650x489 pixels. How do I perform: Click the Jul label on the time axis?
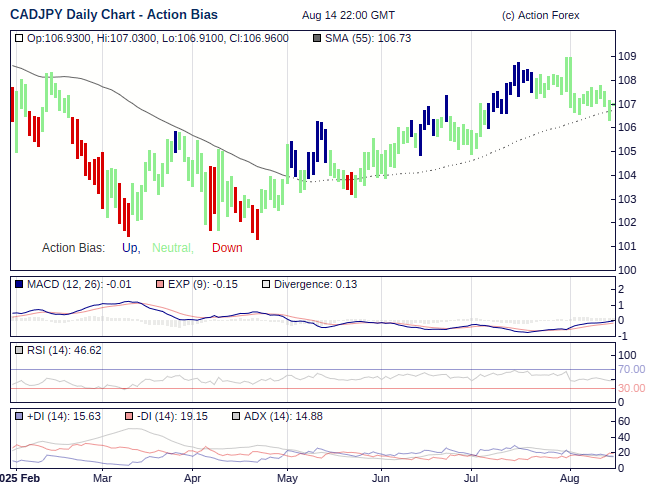pyautogui.click(x=474, y=478)
